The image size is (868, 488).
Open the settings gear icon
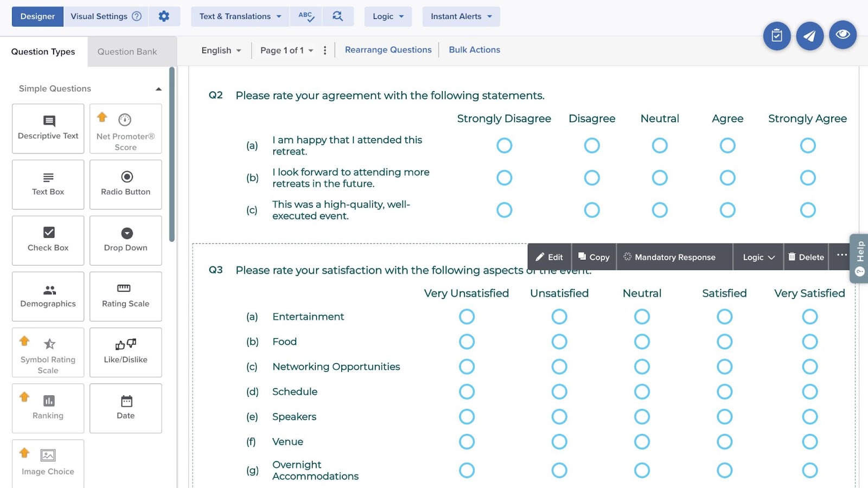[x=164, y=16]
